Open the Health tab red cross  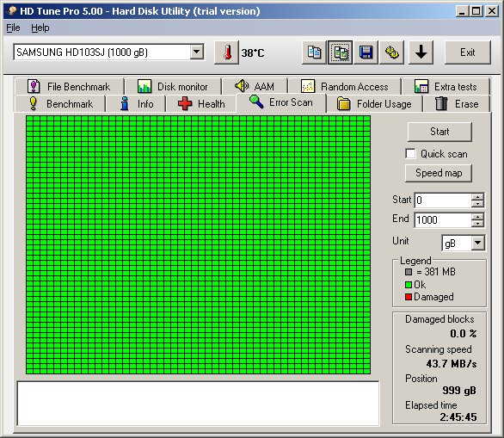click(x=185, y=104)
